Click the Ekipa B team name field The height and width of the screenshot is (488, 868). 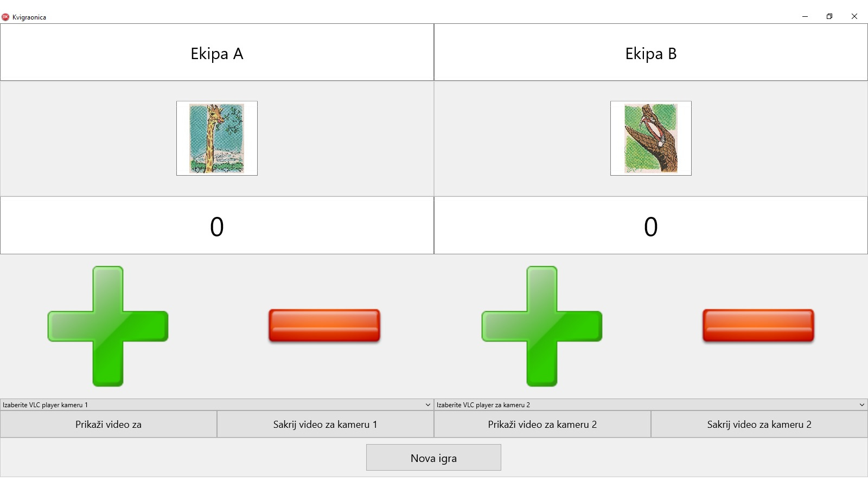point(651,53)
